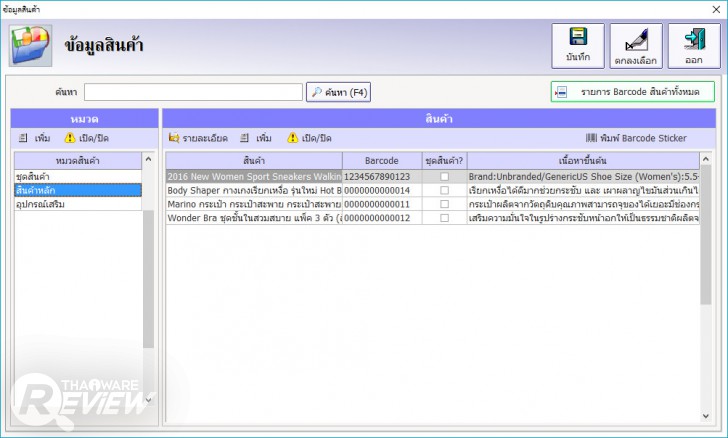728x438 pixels.
Task: Toggle product เปิด/ปิด status
Action: tap(309, 138)
